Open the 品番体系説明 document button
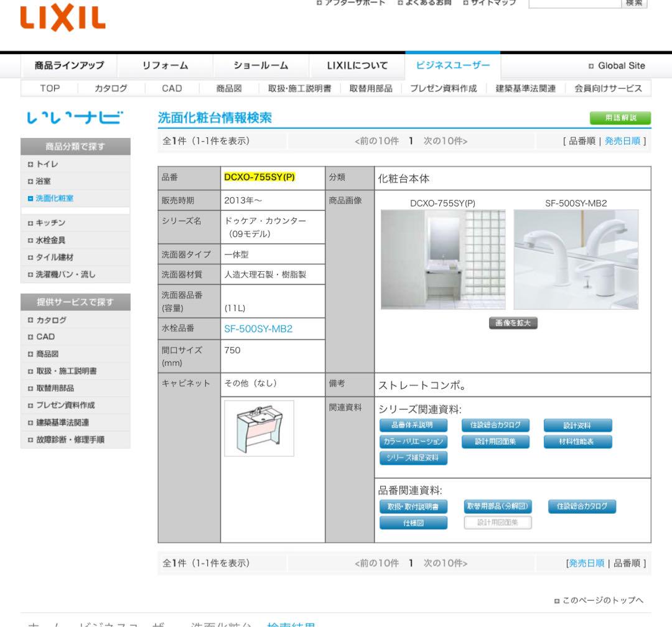This screenshot has height=627, width=672. pyautogui.click(x=413, y=425)
